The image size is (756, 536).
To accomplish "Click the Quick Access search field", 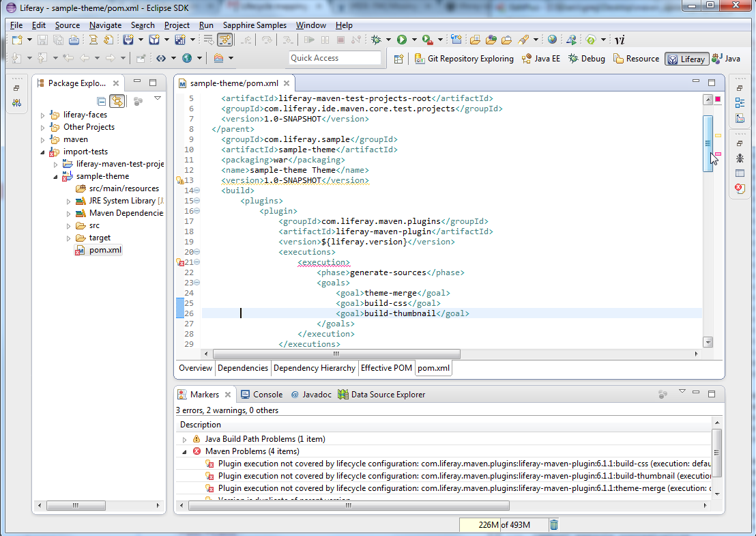I will 335,58.
